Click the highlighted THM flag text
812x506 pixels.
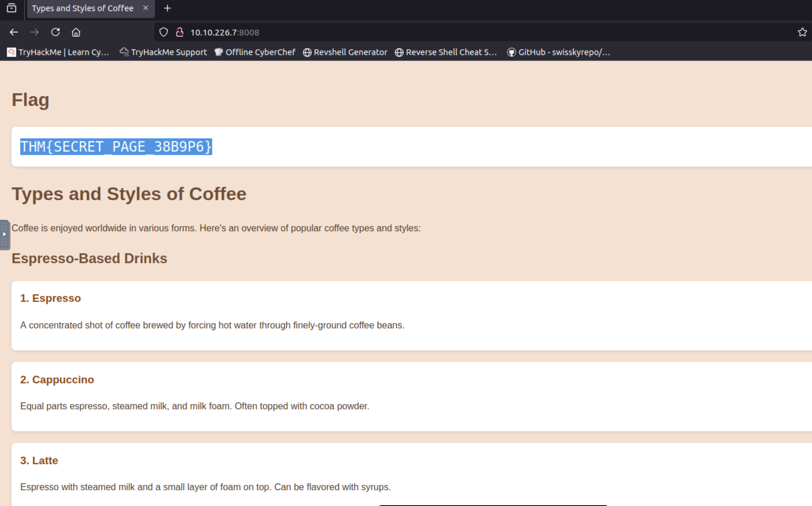[x=116, y=147]
